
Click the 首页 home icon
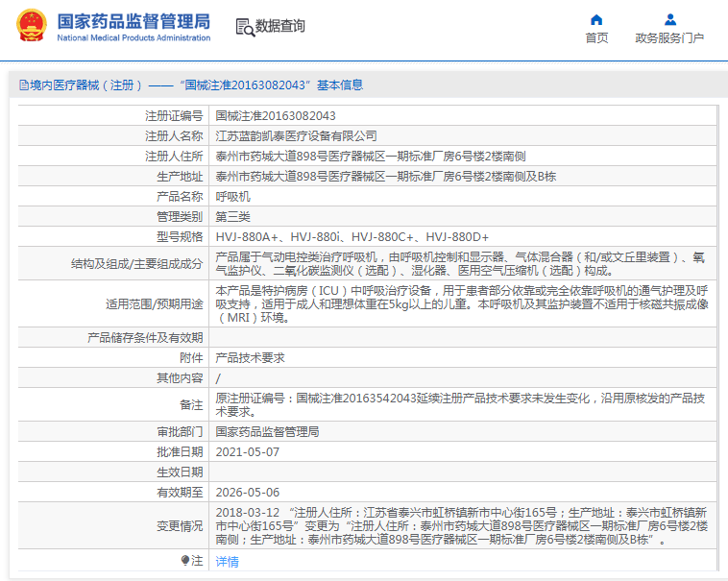[596, 19]
